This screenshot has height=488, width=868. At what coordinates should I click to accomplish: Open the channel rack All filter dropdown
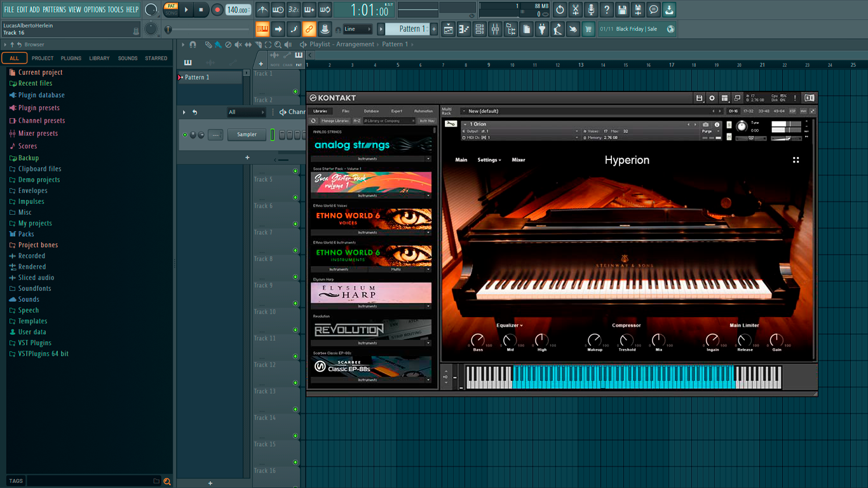(x=246, y=112)
